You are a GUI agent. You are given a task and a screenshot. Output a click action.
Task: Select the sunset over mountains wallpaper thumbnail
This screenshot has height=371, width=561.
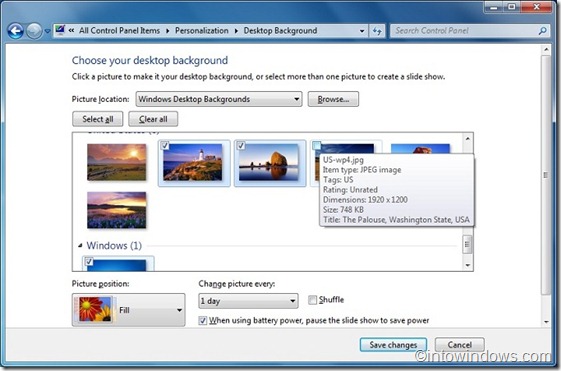point(117,162)
